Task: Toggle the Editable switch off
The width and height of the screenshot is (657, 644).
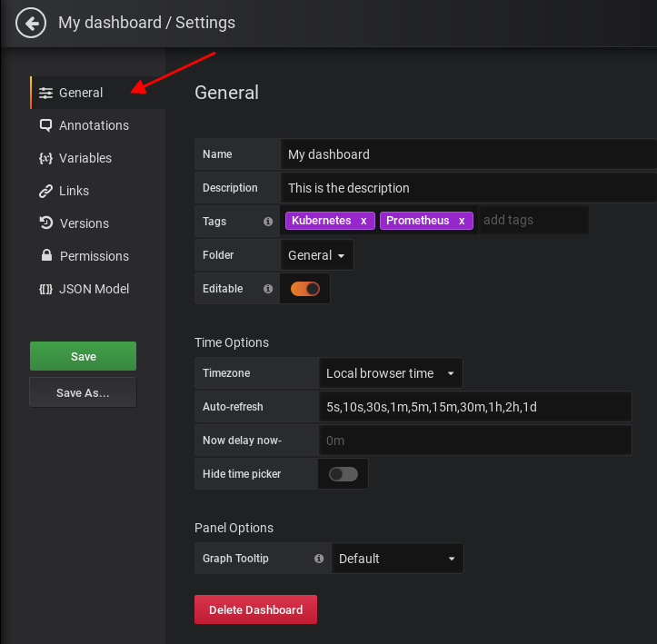Action: [305, 289]
